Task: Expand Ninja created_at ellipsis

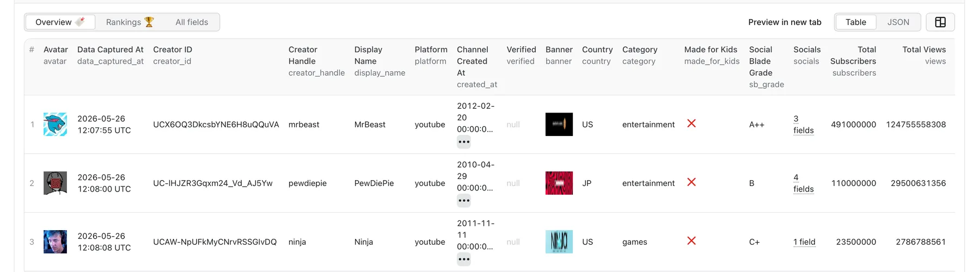Action: tap(464, 259)
